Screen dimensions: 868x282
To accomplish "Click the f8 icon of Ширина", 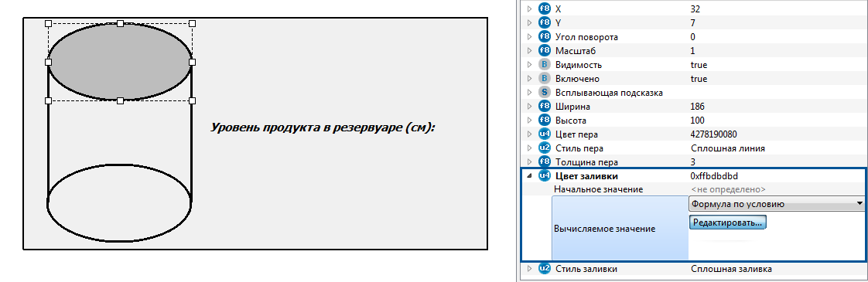I will (545, 106).
